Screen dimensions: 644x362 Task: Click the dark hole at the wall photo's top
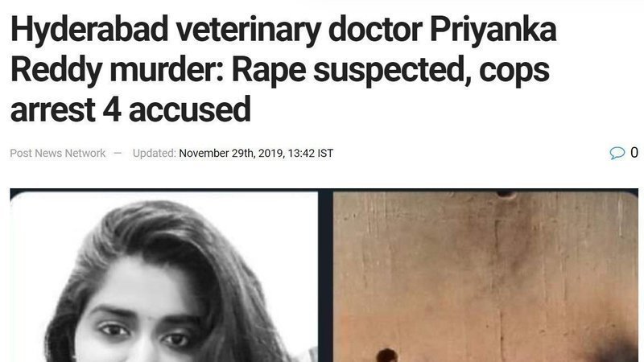click(506, 193)
